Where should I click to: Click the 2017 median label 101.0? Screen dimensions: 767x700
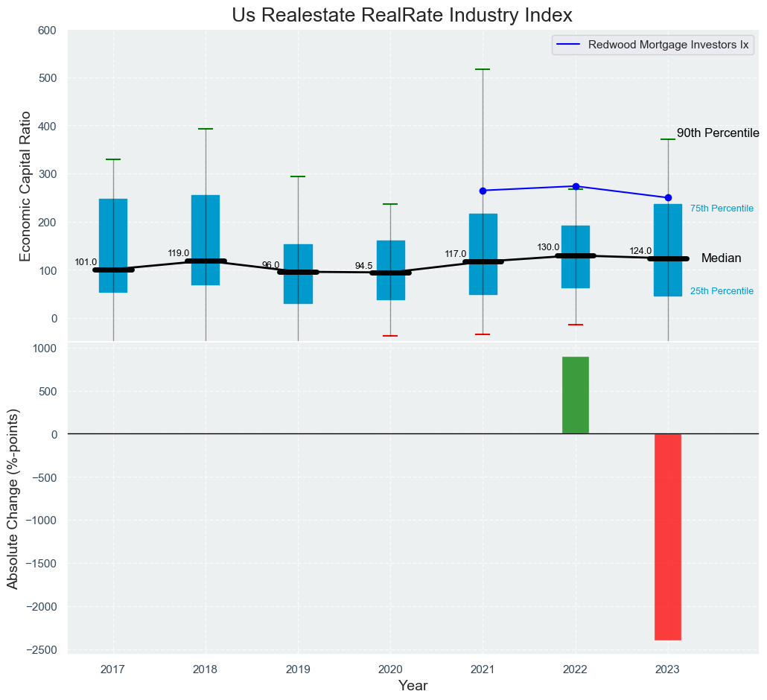click(x=86, y=262)
